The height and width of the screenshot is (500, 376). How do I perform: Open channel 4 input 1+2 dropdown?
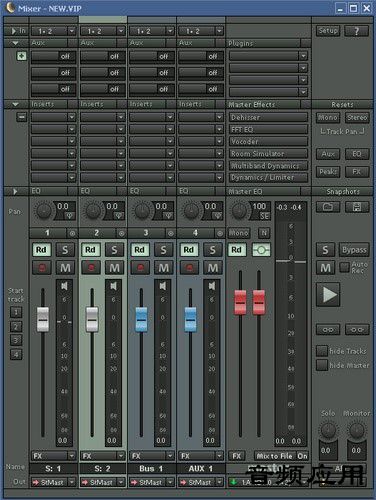click(x=201, y=31)
